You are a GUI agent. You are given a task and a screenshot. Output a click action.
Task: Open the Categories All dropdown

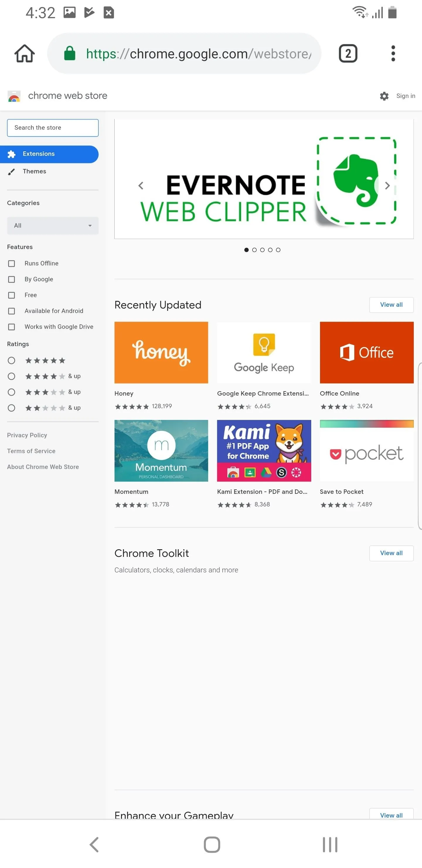click(x=53, y=226)
